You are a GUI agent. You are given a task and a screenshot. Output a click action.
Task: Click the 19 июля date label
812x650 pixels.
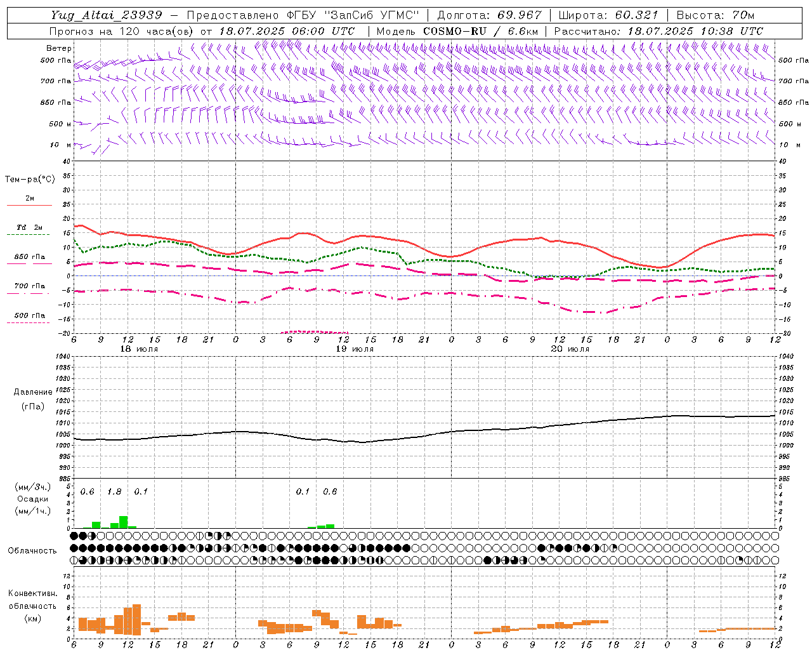click(355, 349)
